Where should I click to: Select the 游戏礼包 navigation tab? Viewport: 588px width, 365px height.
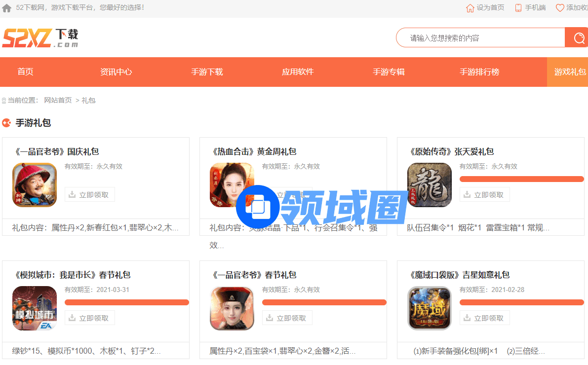click(x=569, y=72)
